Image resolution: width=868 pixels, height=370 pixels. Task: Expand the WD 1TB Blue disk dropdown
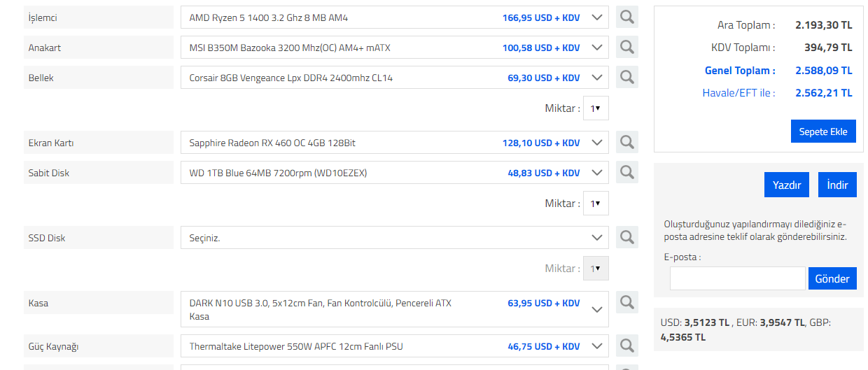pyautogui.click(x=395, y=173)
